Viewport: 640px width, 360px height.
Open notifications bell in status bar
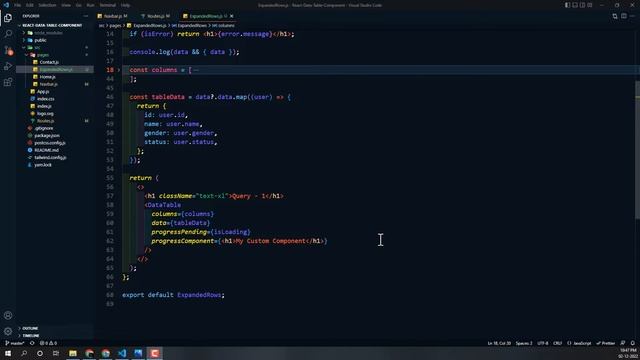coord(632,343)
